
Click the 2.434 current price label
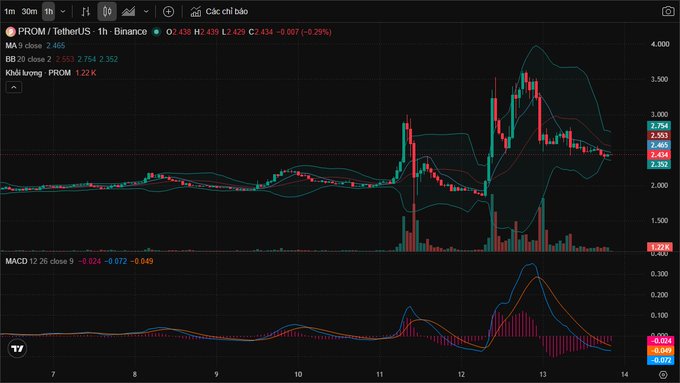point(659,155)
